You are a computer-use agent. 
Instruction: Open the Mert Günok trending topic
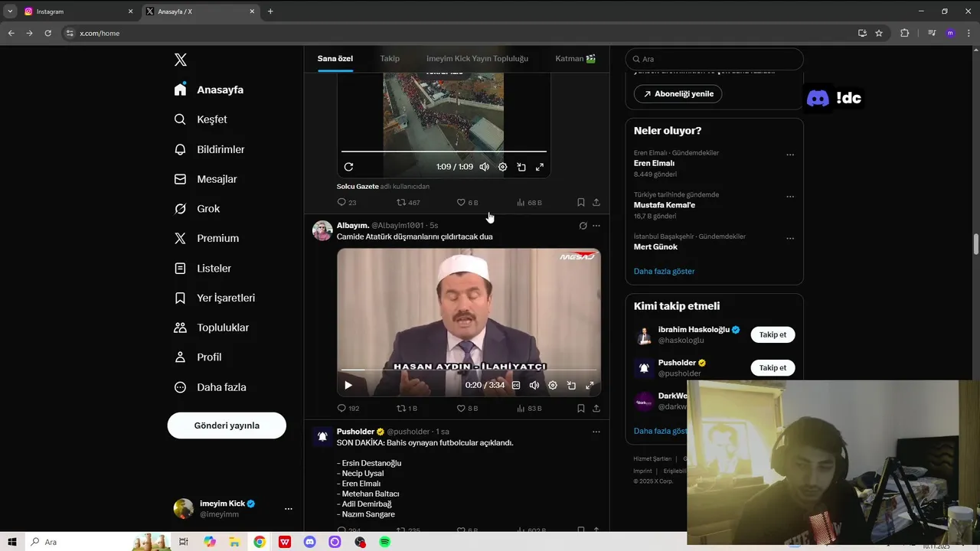[x=655, y=247]
